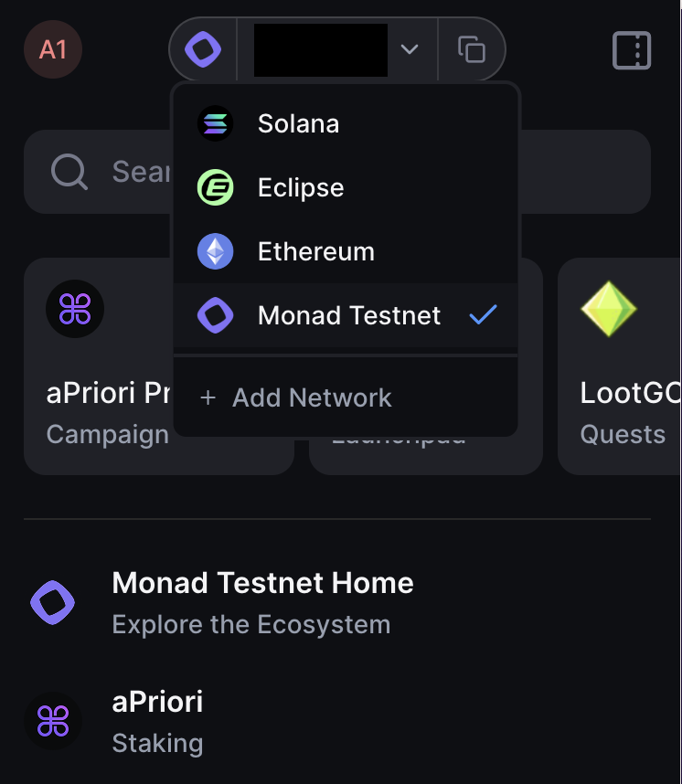Image resolution: width=682 pixels, height=784 pixels.
Task: Copy wallet address with the copy icon
Action: pos(472,49)
